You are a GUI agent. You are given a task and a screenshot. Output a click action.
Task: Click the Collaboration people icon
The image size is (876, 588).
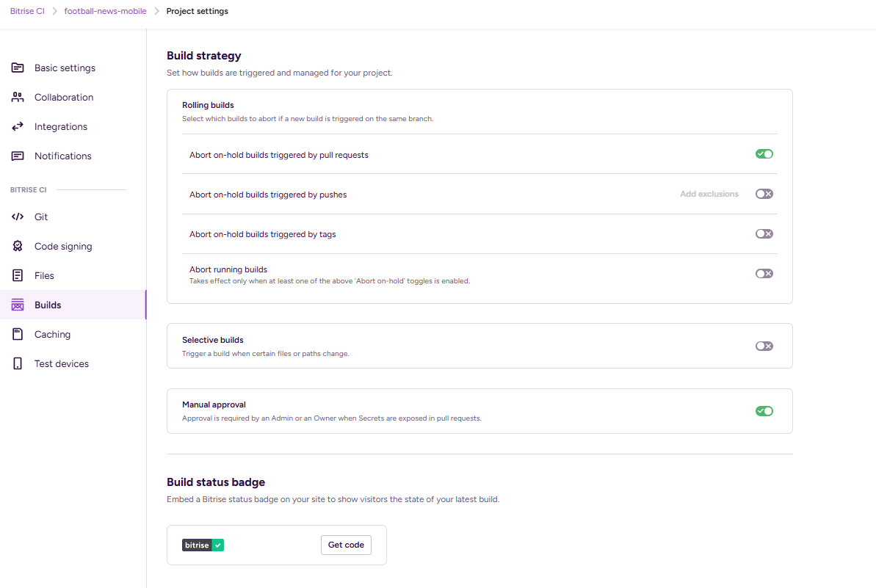[x=18, y=98]
